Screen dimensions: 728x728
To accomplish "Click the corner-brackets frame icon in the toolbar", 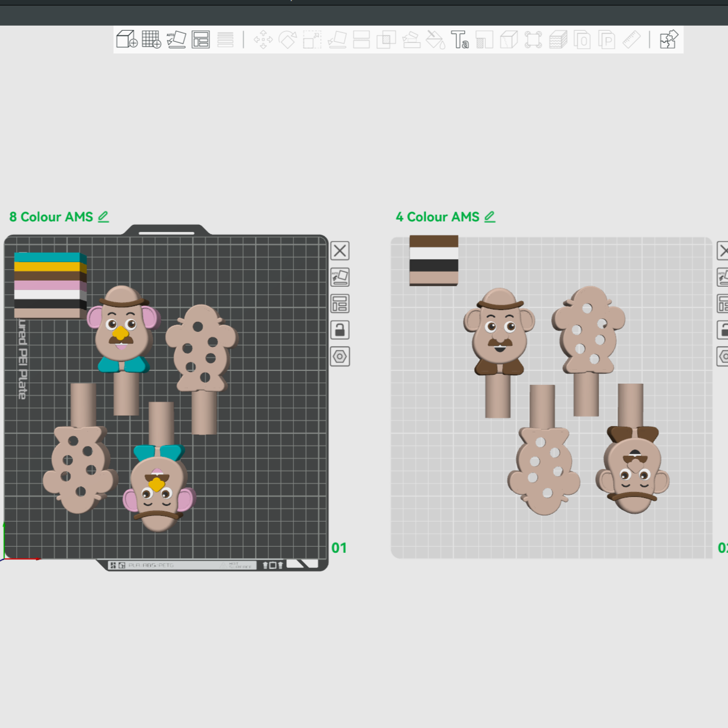I will (533, 40).
